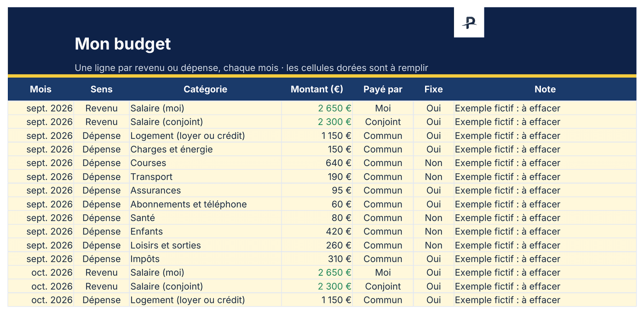Select the "Oui" Fixe cell in Impôts row

click(x=433, y=259)
